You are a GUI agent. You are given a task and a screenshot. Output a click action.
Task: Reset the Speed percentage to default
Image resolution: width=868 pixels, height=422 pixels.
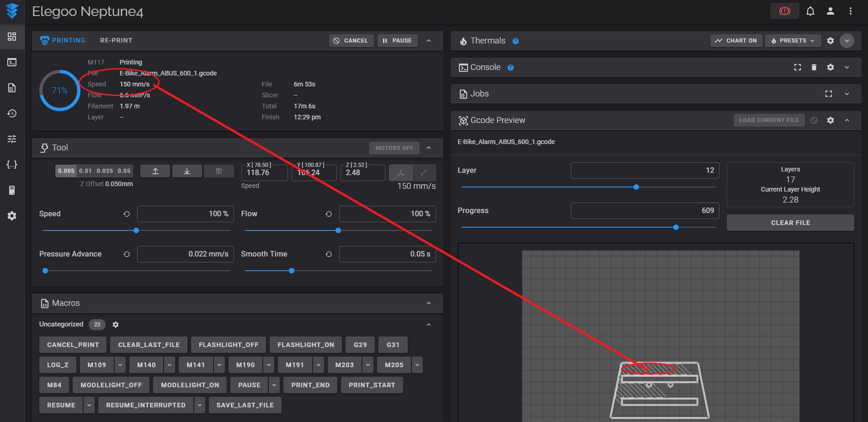(x=127, y=214)
